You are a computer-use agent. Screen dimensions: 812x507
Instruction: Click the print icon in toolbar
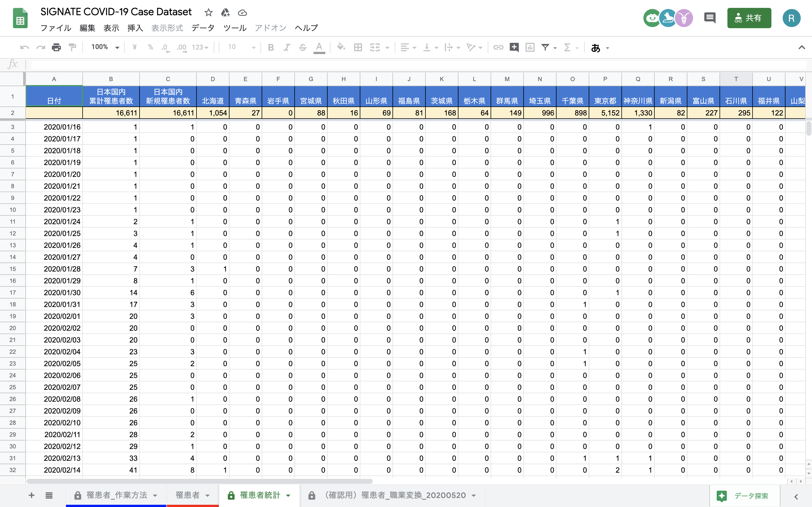(56, 47)
